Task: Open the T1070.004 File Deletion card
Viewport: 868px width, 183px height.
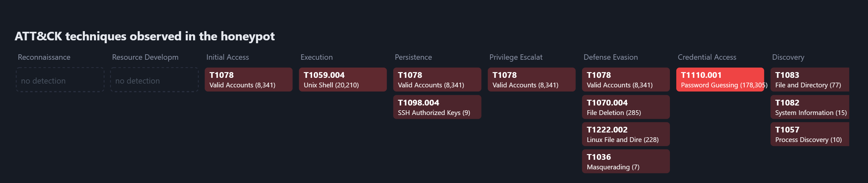Action: coord(626,107)
